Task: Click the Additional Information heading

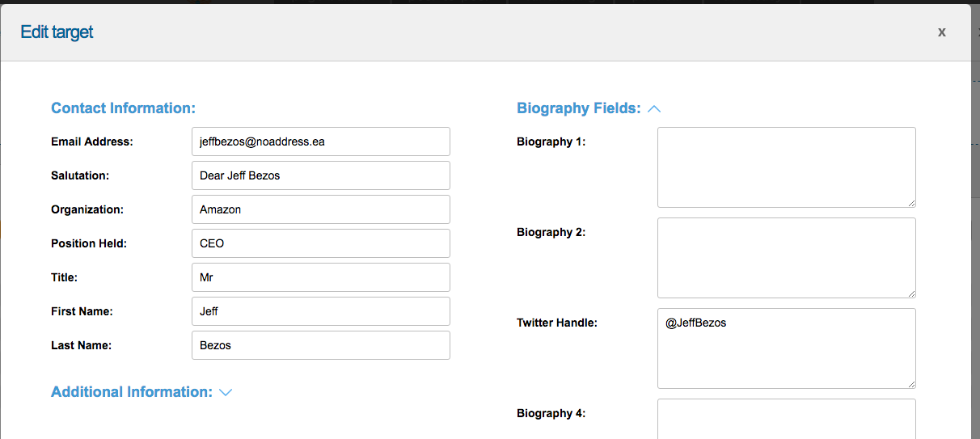Action: 131,392
